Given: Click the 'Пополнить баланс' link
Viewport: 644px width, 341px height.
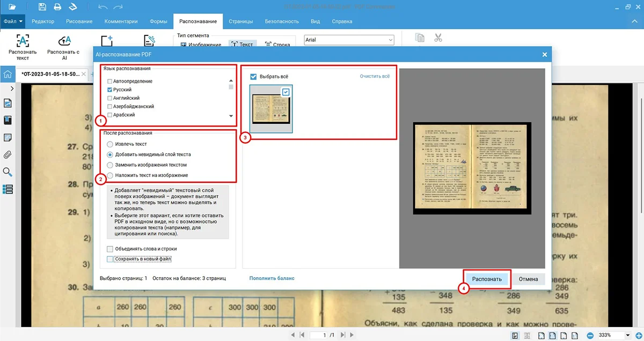Looking at the screenshot, I should (x=272, y=278).
